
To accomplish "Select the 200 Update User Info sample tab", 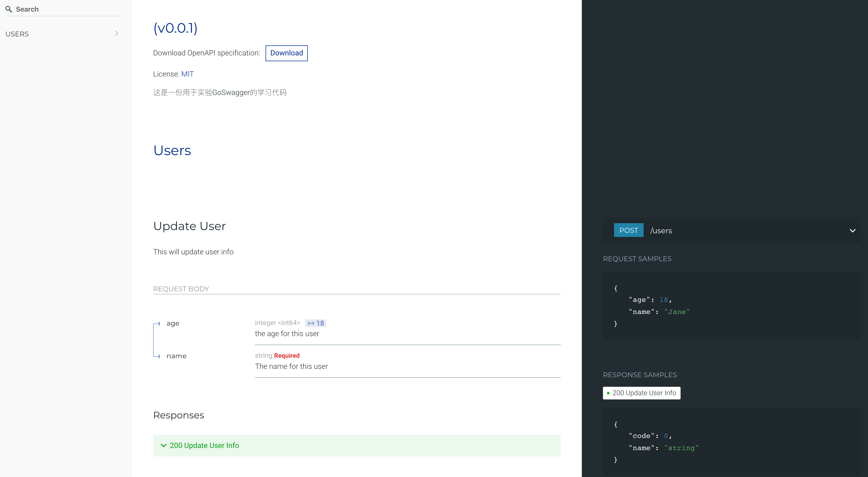I will 641,393.
